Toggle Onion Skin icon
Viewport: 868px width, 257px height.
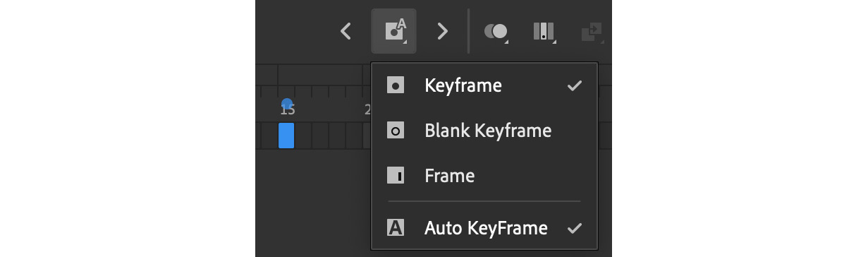click(496, 31)
